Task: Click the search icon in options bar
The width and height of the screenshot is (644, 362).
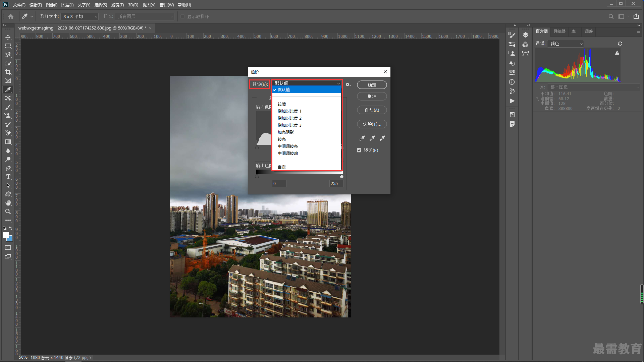Action: (611, 16)
